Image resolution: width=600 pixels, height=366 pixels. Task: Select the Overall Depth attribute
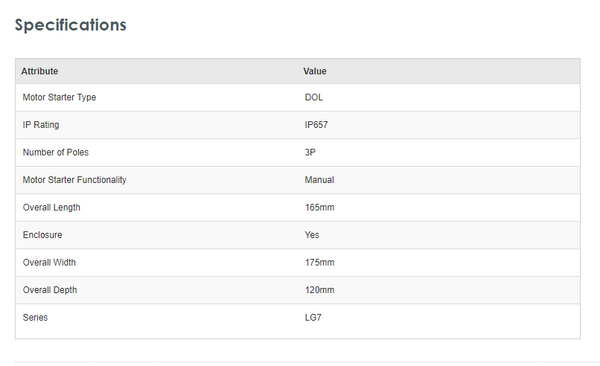pyautogui.click(x=50, y=290)
